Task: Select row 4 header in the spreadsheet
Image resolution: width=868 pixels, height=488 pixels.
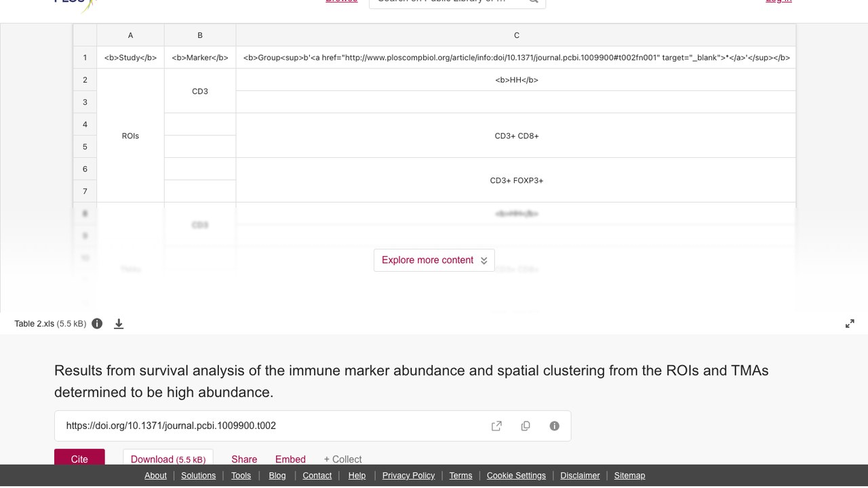Action: click(85, 125)
